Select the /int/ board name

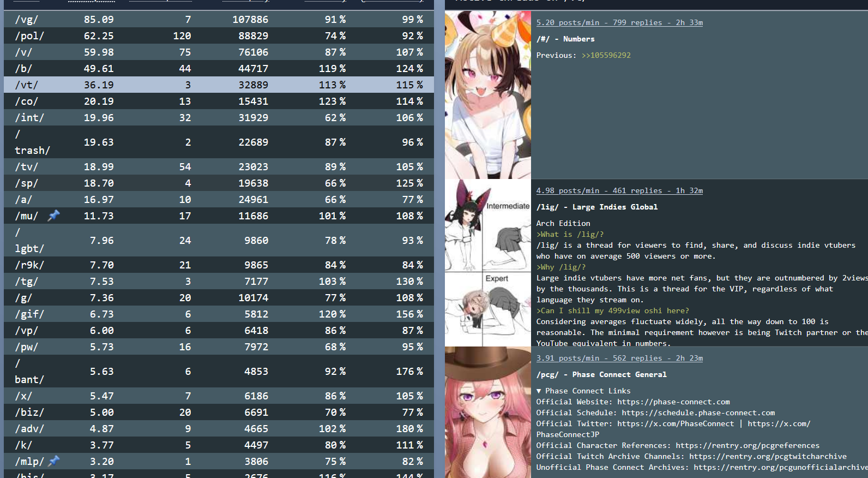(x=29, y=117)
